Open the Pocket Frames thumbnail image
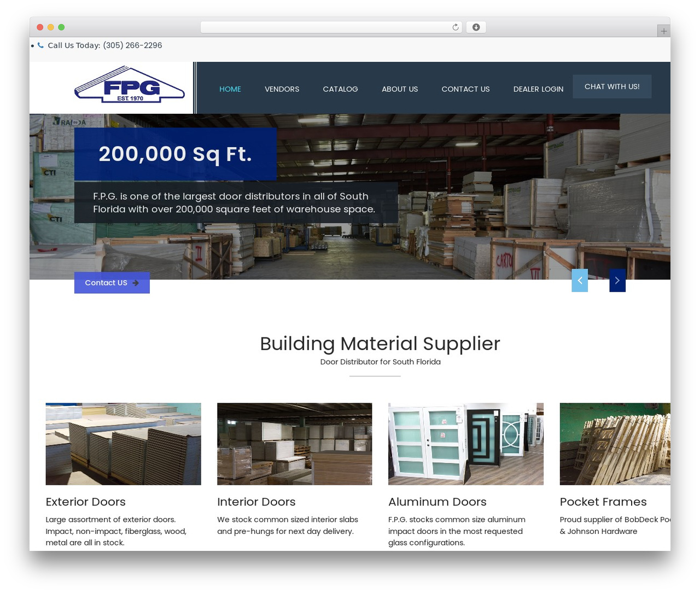Image resolution: width=700 pixels, height=593 pixels. [x=615, y=444]
